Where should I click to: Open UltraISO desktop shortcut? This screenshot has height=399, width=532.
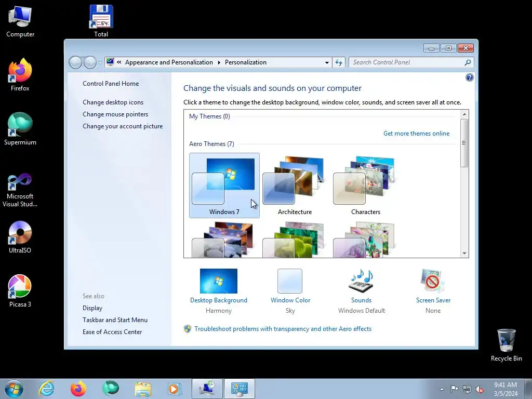[x=20, y=237]
